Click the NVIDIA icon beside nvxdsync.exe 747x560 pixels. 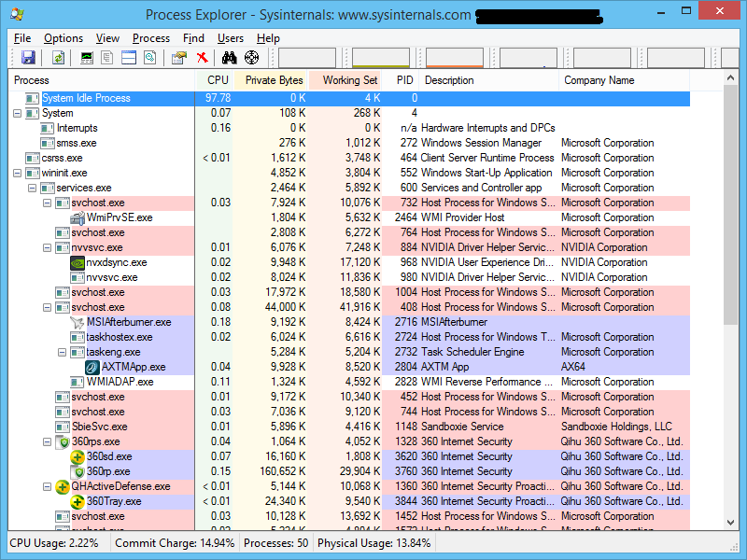pyautogui.click(x=78, y=262)
